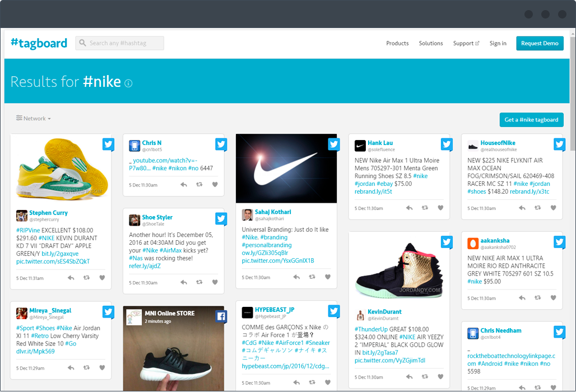Click Twitter icon on Hank Lau post
Viewport: 576px width, 392px height.
tap(447, 144)
